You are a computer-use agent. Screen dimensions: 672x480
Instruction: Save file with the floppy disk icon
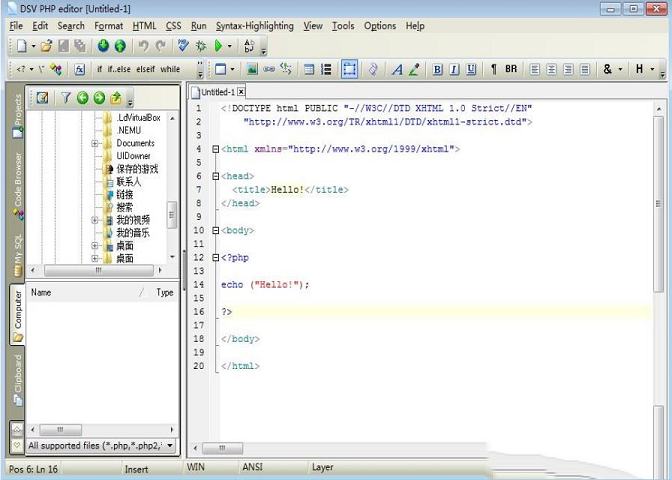[x=63, y=45]
